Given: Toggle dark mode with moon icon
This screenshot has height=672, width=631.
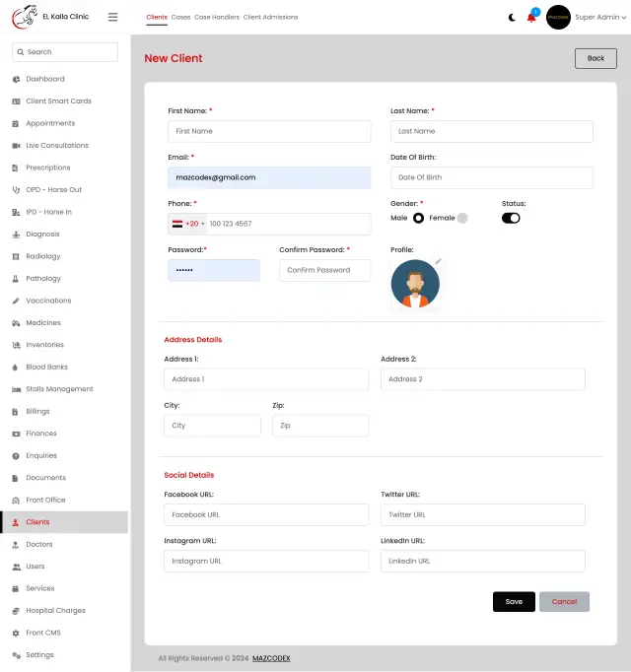Looking at the screenshot, I should (512, 18).
